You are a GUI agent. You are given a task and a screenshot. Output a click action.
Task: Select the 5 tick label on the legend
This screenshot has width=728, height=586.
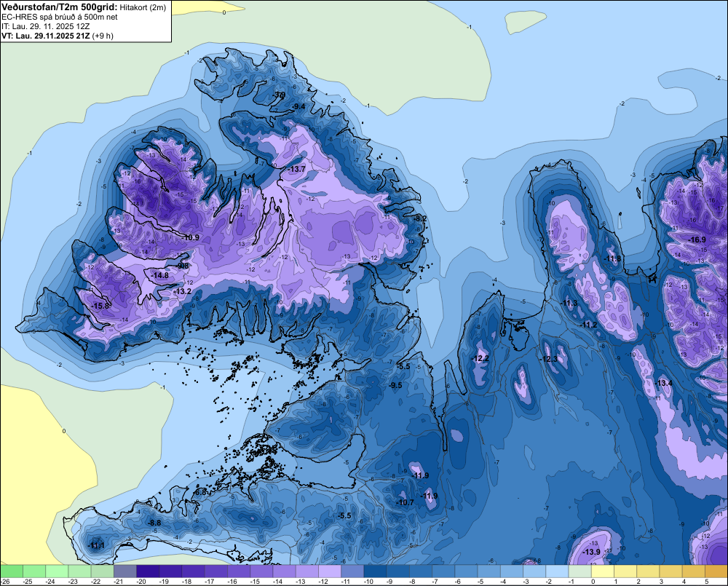point(706,582)
